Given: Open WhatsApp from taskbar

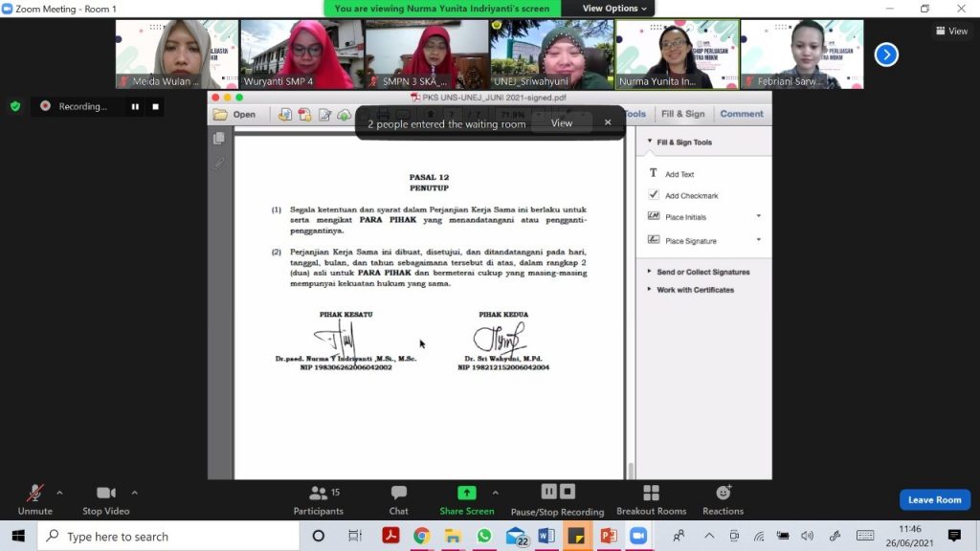Looking at the screenshot, I should pos(484,536).
